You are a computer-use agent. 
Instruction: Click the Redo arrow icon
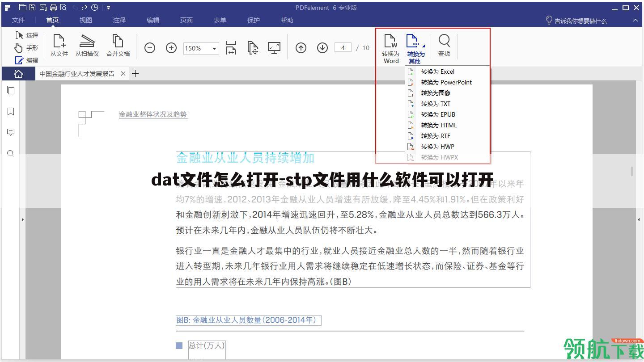(85, 7)
